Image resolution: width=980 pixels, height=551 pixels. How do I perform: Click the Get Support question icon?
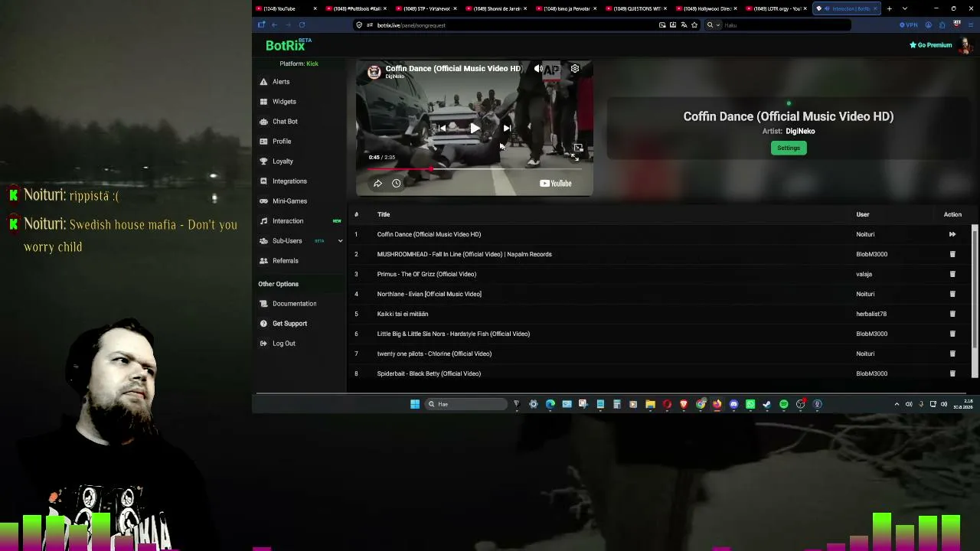[263, 324]
